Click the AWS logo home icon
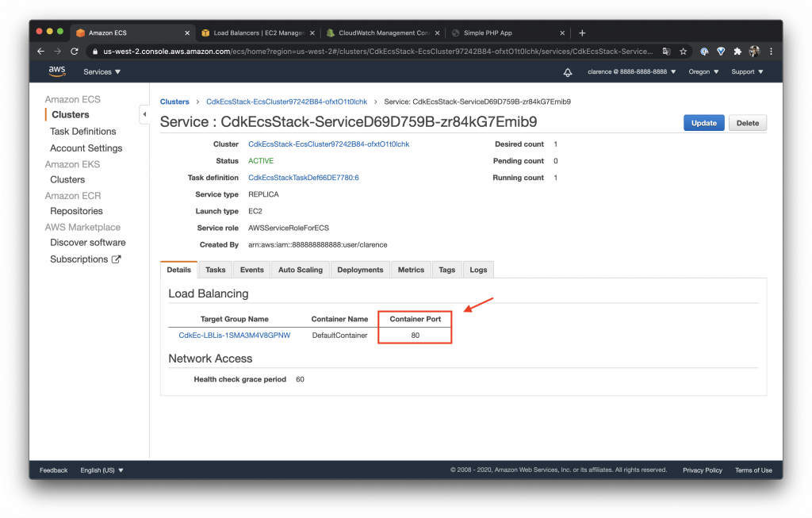The width and height of the screenshot is (812, 518). [57, 71]
